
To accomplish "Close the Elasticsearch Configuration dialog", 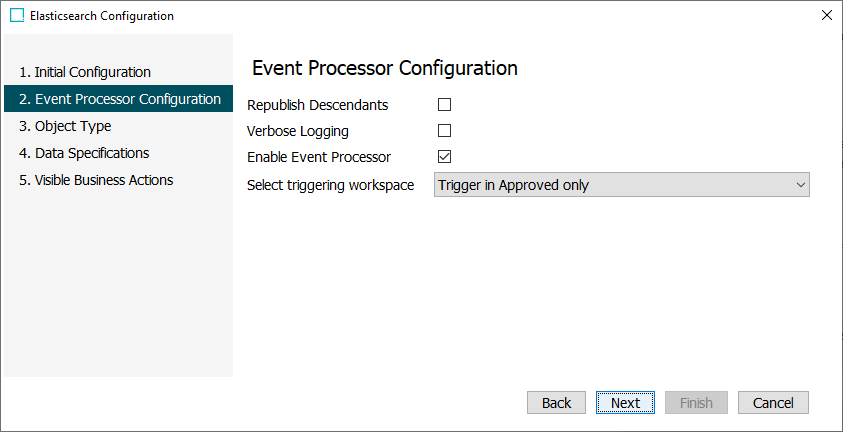I will [x=826, y=16].
